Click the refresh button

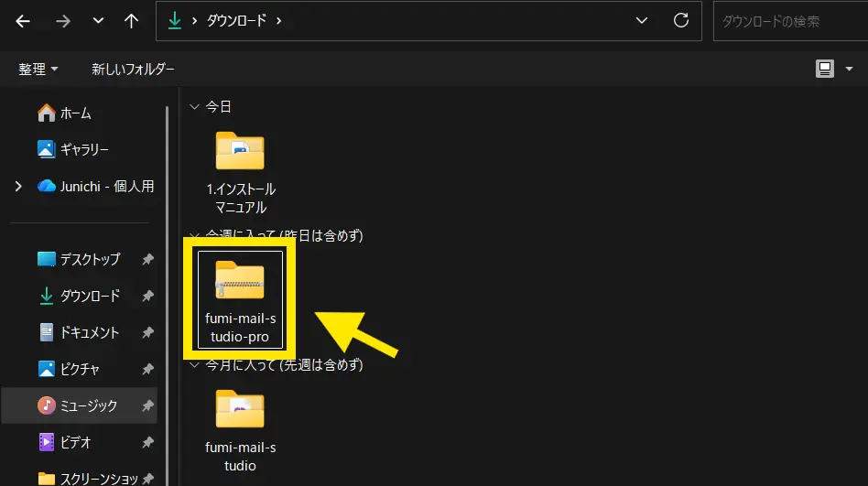(680, 20)
